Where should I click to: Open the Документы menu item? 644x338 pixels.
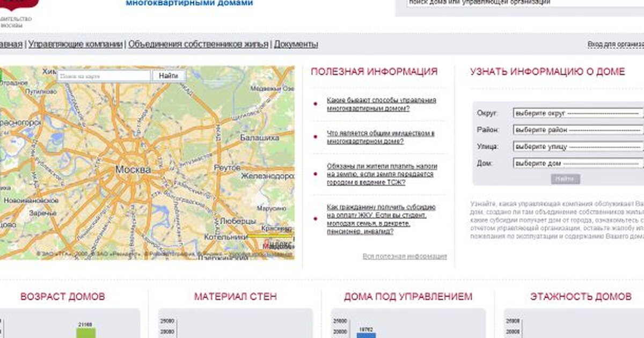coord(296,44)
